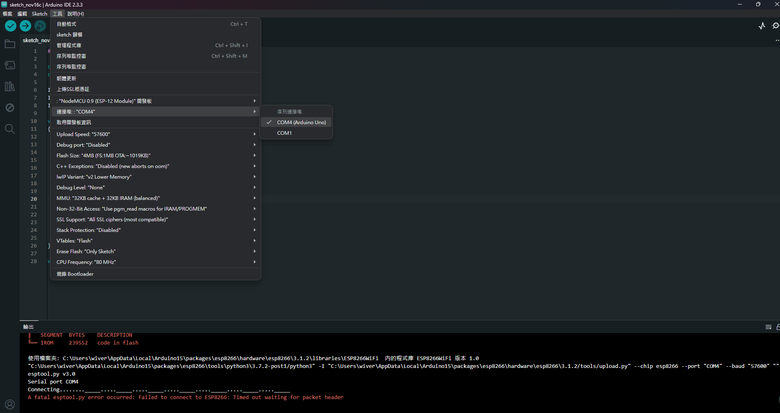The width and height of the screenshot is (780, 413).
Task: Expand the Erase Flash "Only Sketch" submenu
Action: click(x=156, y=251)
